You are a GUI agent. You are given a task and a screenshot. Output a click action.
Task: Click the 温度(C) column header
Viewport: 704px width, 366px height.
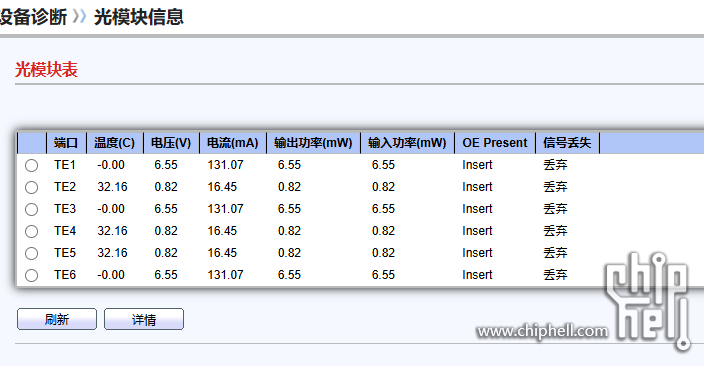pos(114,143)
